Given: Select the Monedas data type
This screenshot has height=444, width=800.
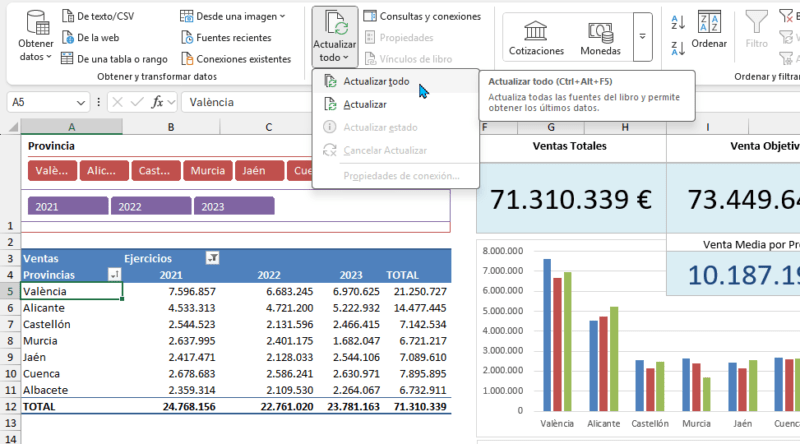Looking at the screenshot, I should click(601, 38).
